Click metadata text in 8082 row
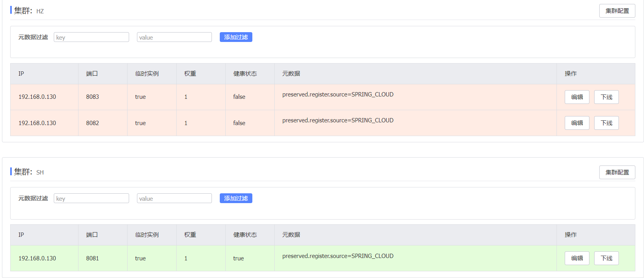This screenshot has height=278, width=644. pos(338,120)
